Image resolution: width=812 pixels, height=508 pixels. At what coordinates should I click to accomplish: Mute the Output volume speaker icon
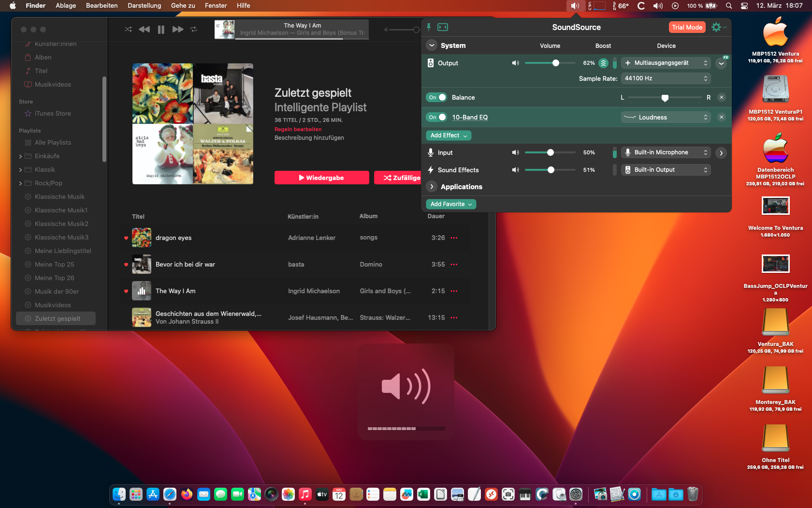[x=515, y=63]
